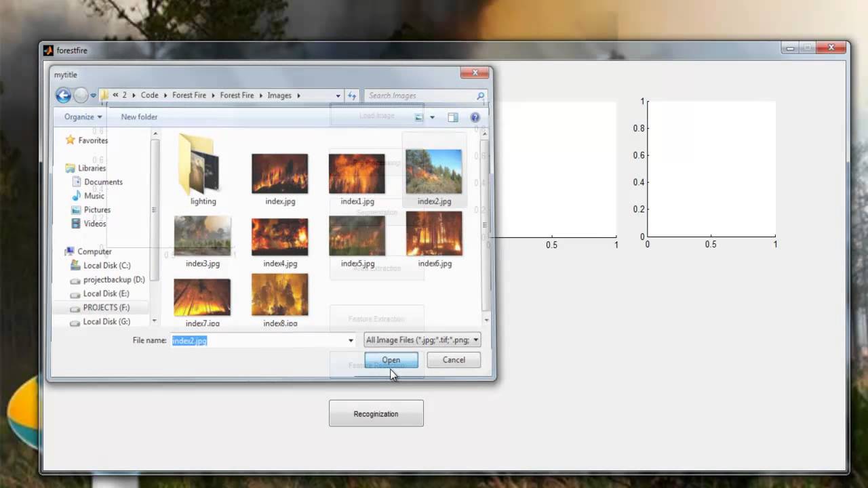Toggle the preview pane icon
Viewport: 868px width, 488px height.
click(x=453, y=117)
